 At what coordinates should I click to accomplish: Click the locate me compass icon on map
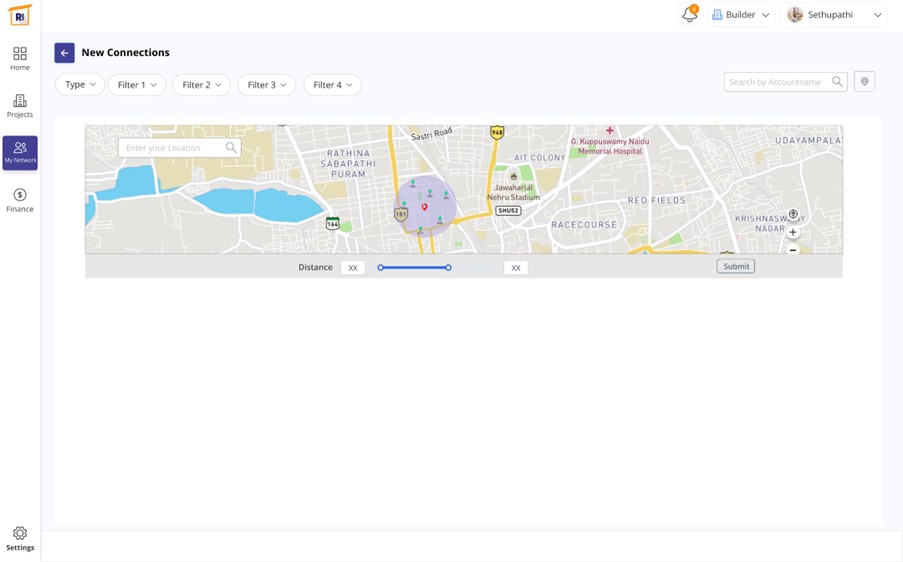(793, 214)
